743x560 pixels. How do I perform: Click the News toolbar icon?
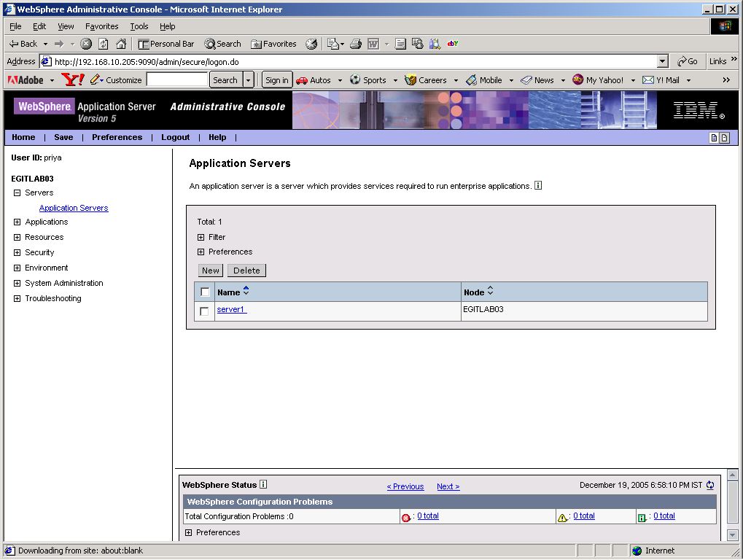pyautogui.click(x=526, y=80)
